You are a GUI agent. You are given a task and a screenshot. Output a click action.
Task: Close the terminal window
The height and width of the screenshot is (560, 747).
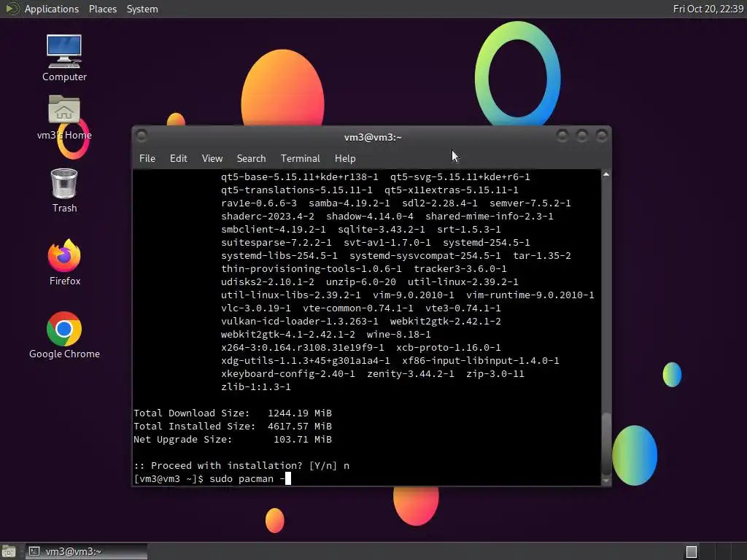(602, 136)
